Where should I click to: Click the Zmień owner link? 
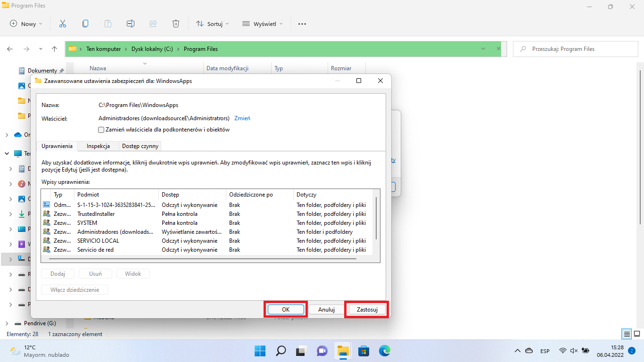242,118
